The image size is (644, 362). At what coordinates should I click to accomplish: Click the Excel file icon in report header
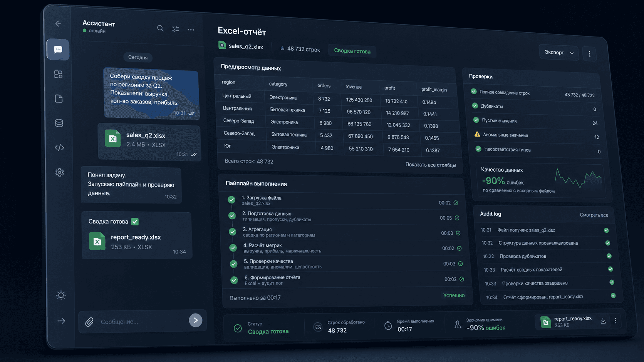click(222, 45)
